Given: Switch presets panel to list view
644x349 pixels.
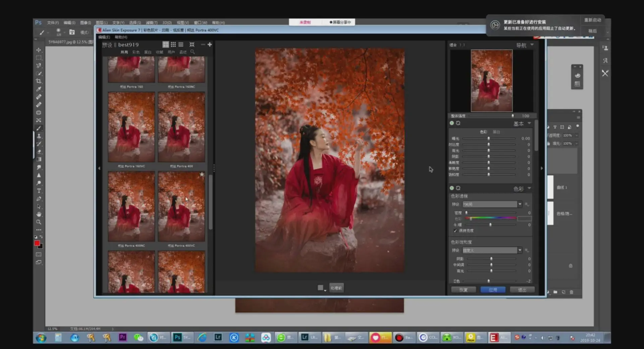Looking at the screenshot, I should click(x=181, y=44).
